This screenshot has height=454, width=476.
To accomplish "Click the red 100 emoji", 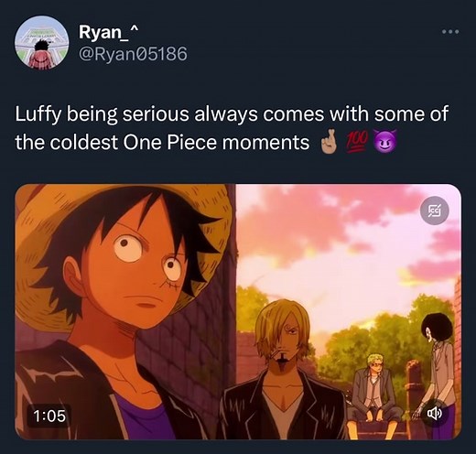I will (357, 143).
